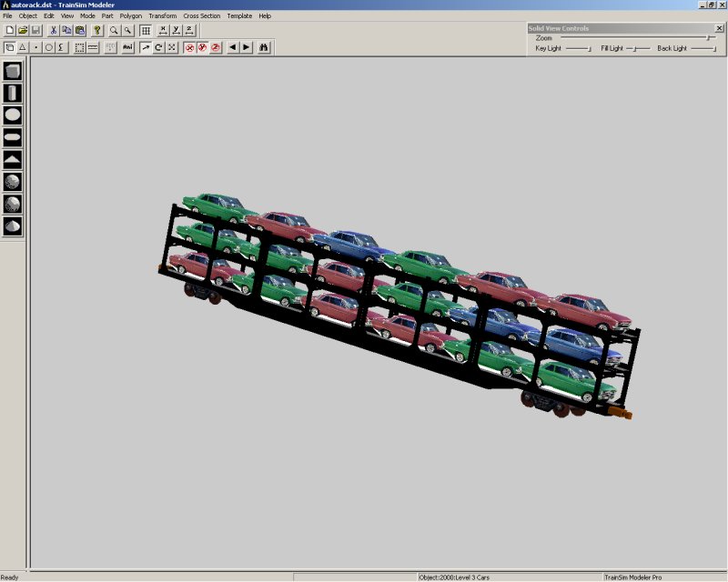Cut selection with the scissors icon

pos(54,31)
